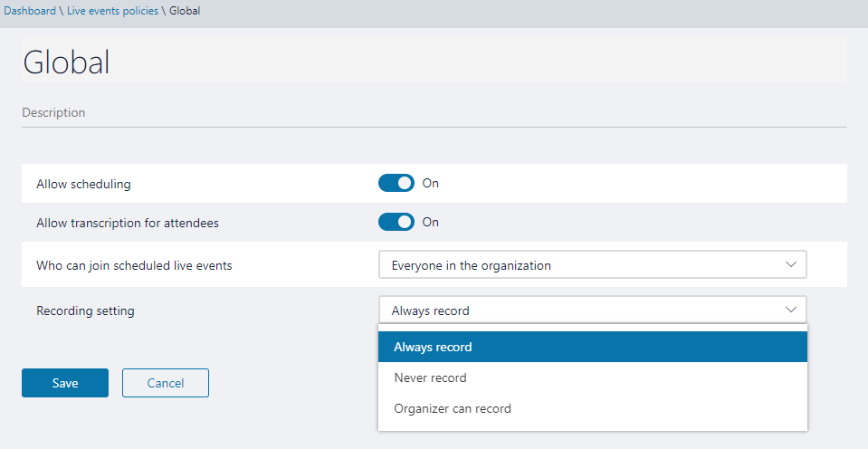This screenshot has height=449, width=868.
Task: Click chevron on Everyone in the organization dropdown
Action: [x=791, y=264]
